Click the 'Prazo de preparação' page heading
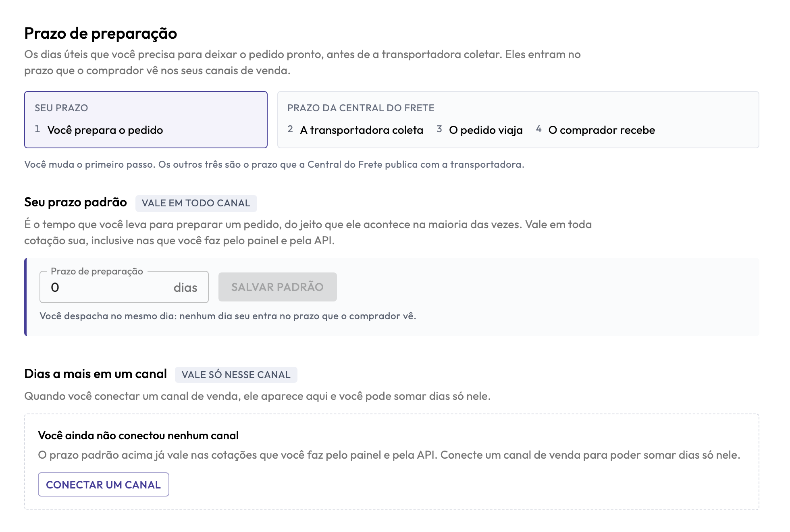 click(x=101, y=33)
